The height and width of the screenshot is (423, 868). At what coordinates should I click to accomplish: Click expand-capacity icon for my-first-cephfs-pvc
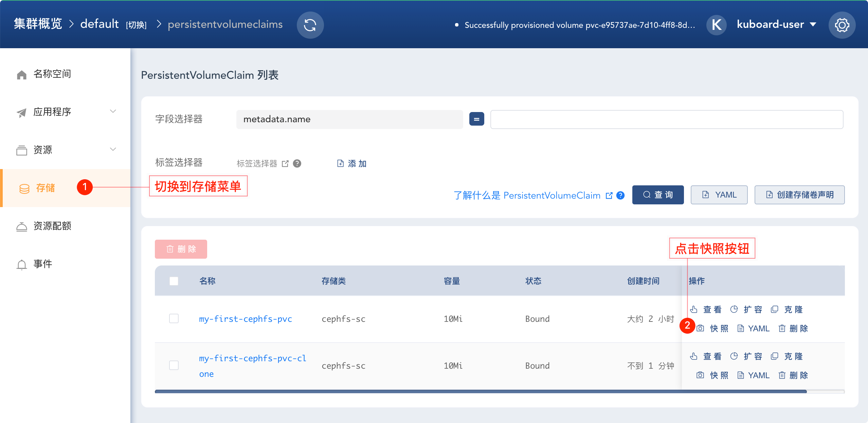coord(734,309)
